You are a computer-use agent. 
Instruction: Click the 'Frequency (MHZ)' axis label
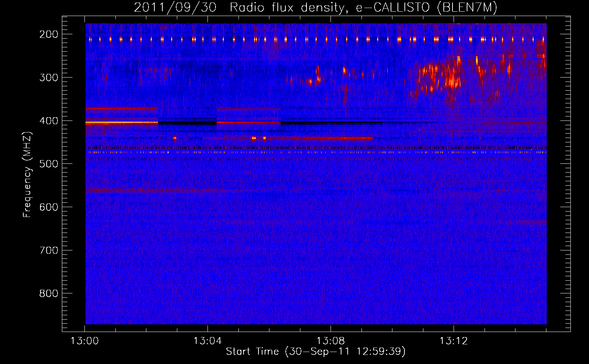tap(27, 175)
